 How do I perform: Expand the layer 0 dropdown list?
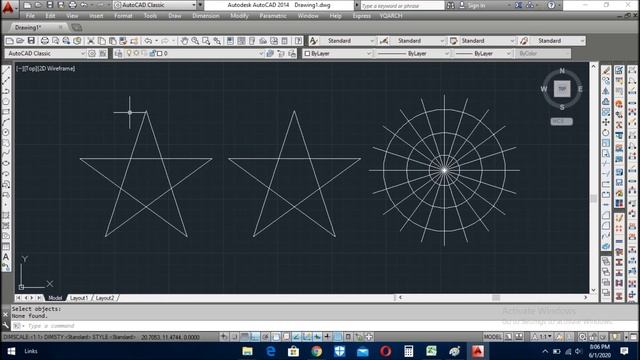coord(261,53)
